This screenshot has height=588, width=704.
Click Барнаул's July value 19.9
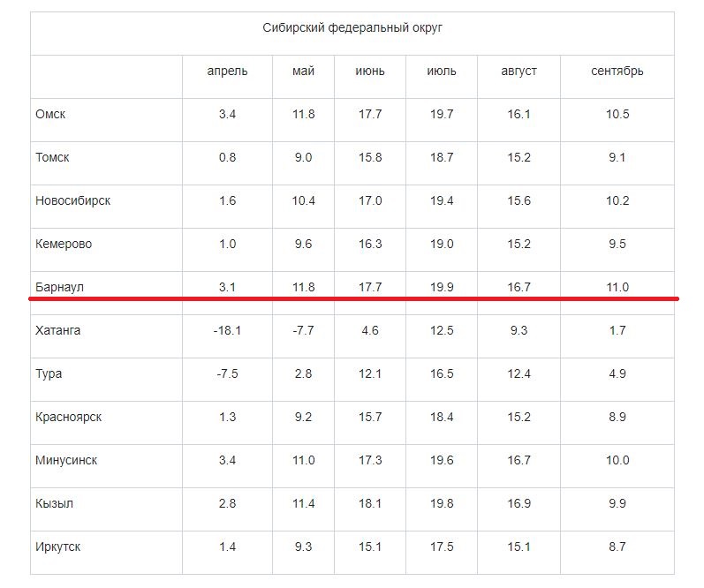click(x=442, y=287)
